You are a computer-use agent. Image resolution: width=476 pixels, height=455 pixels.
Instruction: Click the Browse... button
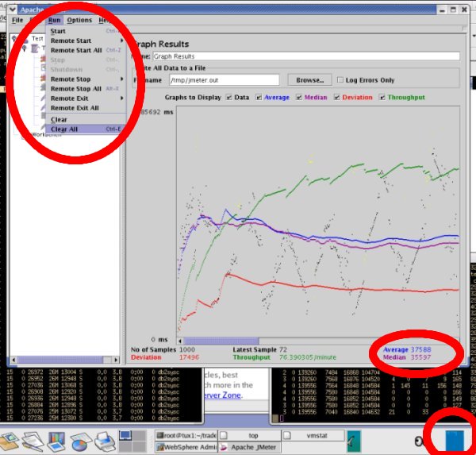tap(309, 80)
